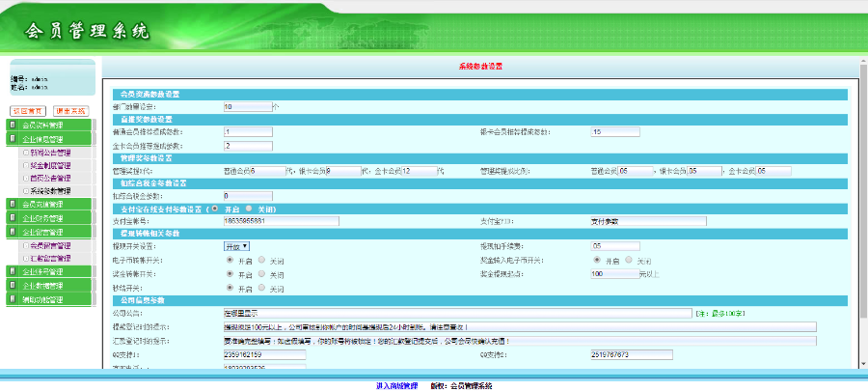Click the 系统参数设置 page title
The image size is (868, 391).
click(x=480, y=67)
